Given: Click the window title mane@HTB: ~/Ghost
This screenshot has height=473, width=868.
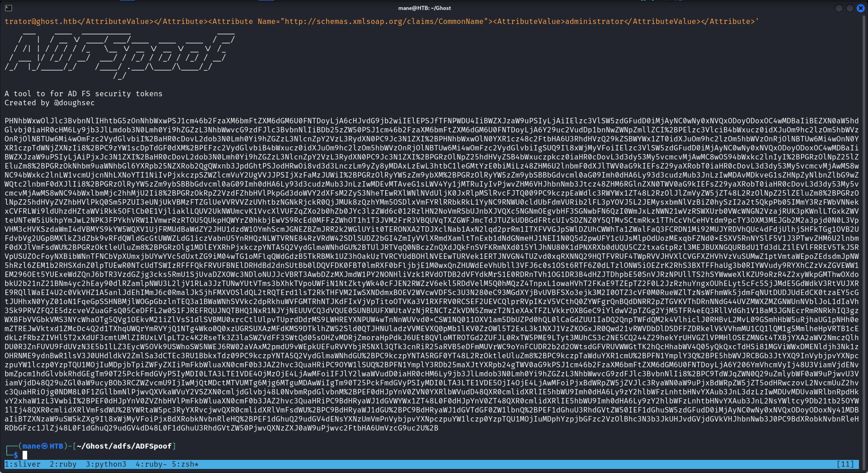Looking at the screenshot, I should tap(425, 8).
